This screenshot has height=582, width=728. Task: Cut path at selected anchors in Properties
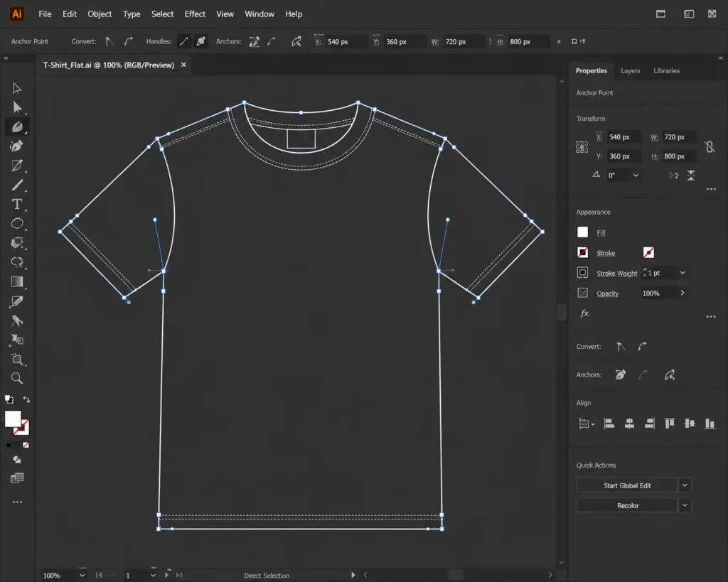670,374
